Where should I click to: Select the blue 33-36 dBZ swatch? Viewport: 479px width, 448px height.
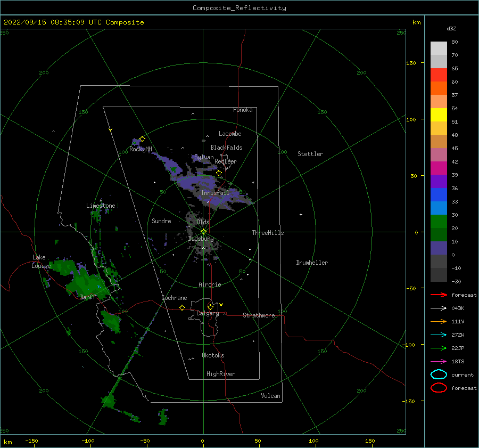pyautogui.click(x=439, y=194)
